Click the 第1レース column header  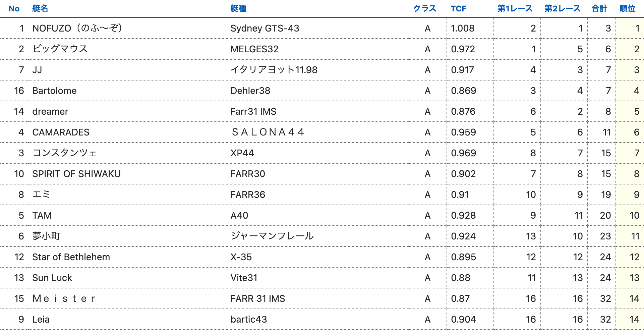515,9
